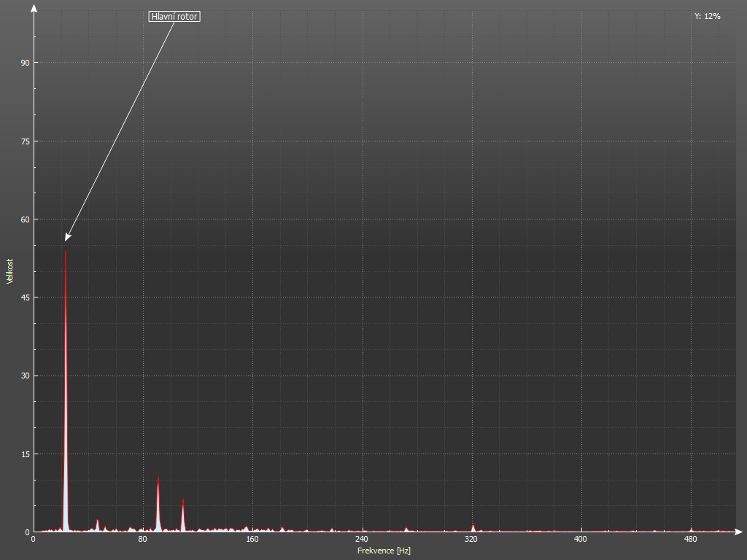Screen dimensions: 747x560
Task: Click the upward arrow atop the Velikost axis
Action: 34,7
